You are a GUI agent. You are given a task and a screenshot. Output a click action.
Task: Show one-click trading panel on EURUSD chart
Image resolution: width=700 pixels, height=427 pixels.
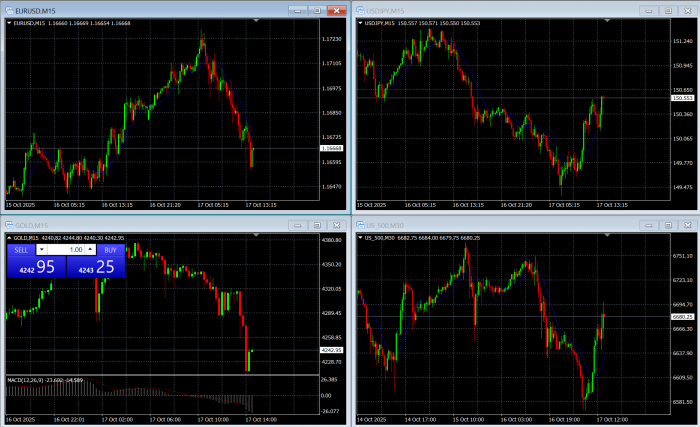(10, 22)
